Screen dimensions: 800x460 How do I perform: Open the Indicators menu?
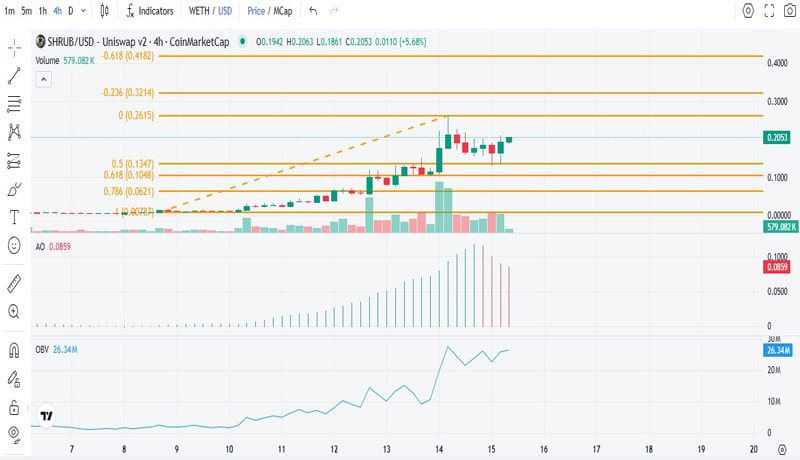pos(149,11)
